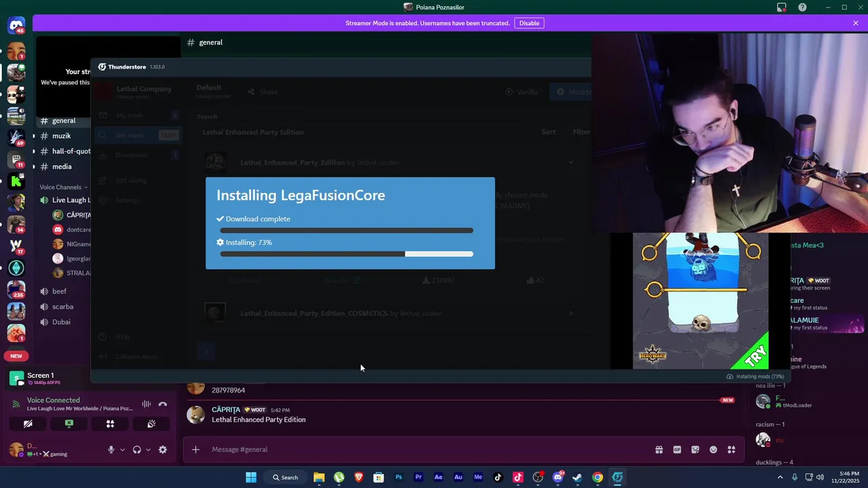Expand microphone input device options arrow

122,449
